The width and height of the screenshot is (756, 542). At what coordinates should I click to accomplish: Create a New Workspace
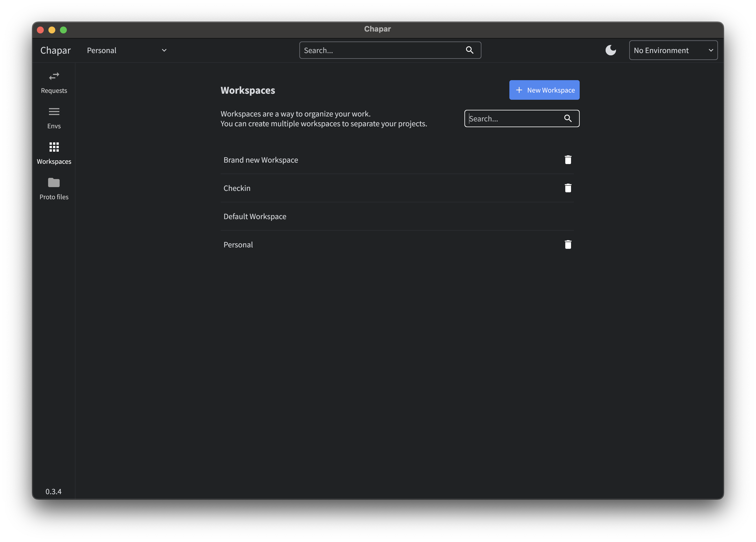[544, 90]
